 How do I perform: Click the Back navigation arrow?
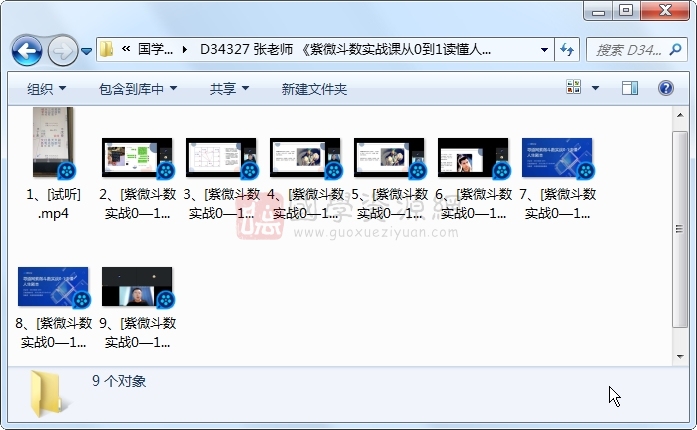pos(27,51)
